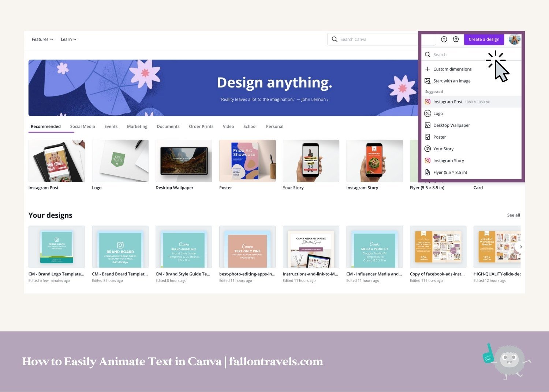Viewport: 549px width, 392px height.
Task: Select the Documents tab
Action: [168, 127]
